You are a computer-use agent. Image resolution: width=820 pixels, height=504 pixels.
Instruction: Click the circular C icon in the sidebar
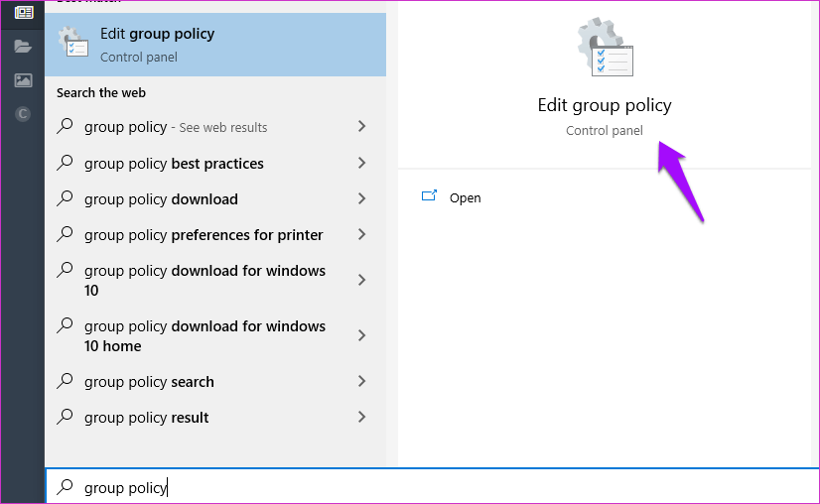coord(23,114)
